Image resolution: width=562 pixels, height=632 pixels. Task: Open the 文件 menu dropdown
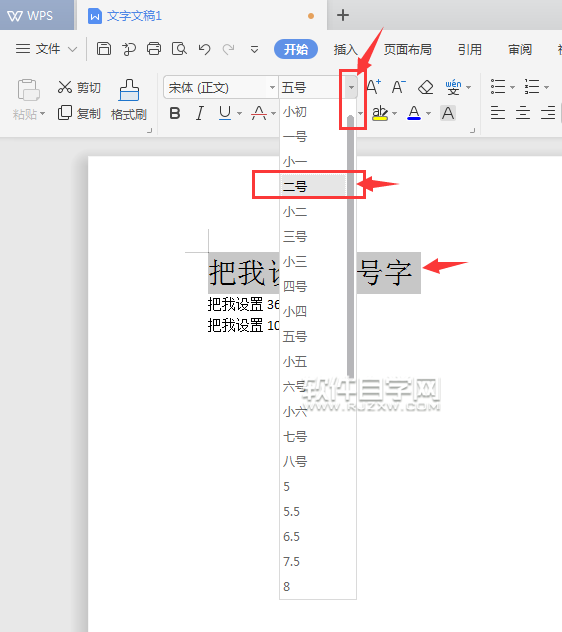(46, 49)
